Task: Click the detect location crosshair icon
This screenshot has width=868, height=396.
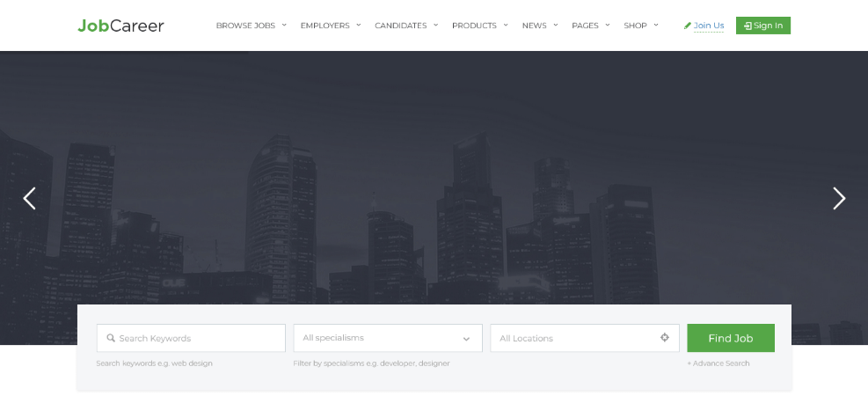Action: point(664,337)
